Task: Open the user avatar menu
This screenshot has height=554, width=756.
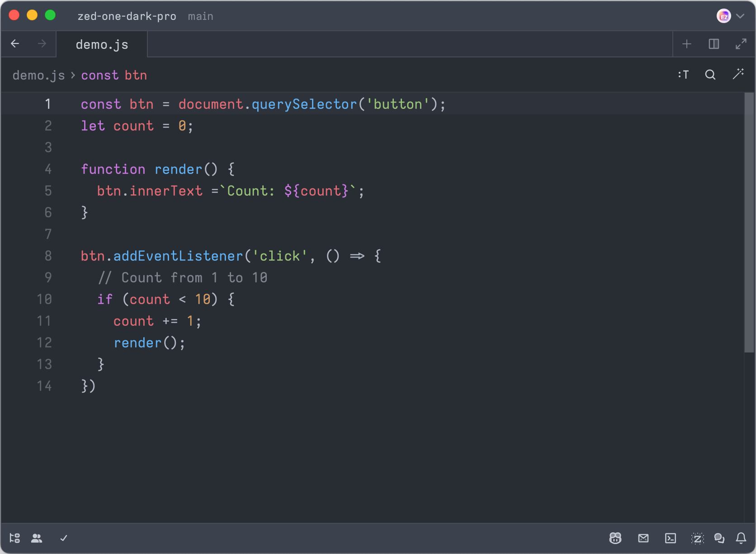Action: pos(724,16)
